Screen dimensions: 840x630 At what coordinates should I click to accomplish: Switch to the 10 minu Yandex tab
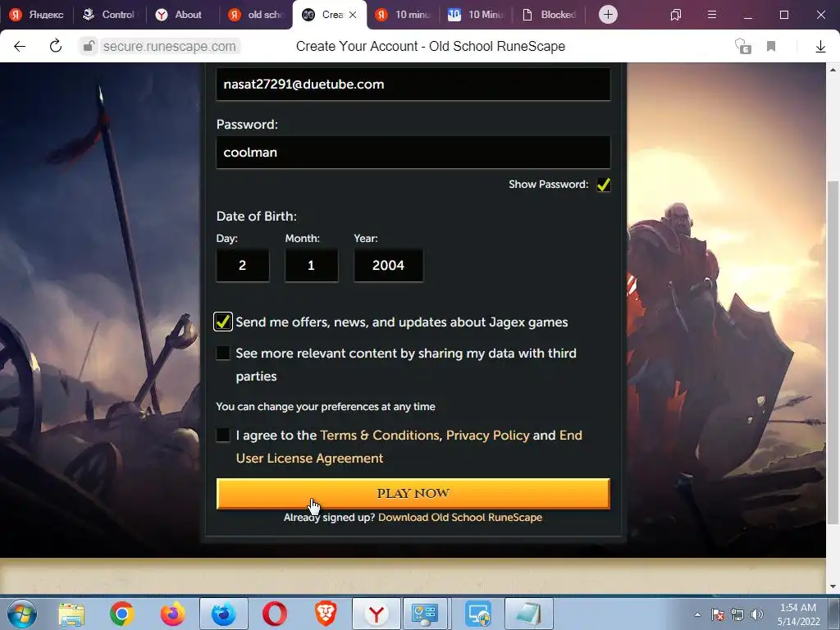click(402, 15)
